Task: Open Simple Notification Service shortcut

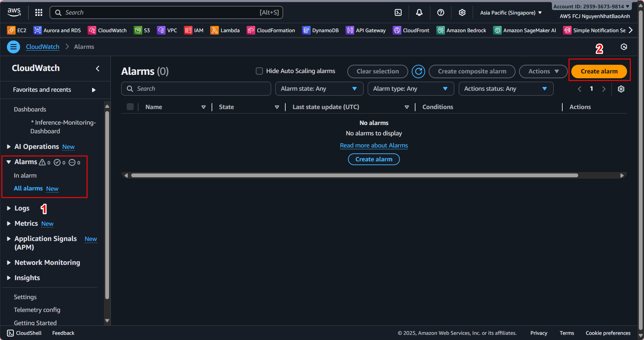Action: pyautogui.click(x=594, y=30)
